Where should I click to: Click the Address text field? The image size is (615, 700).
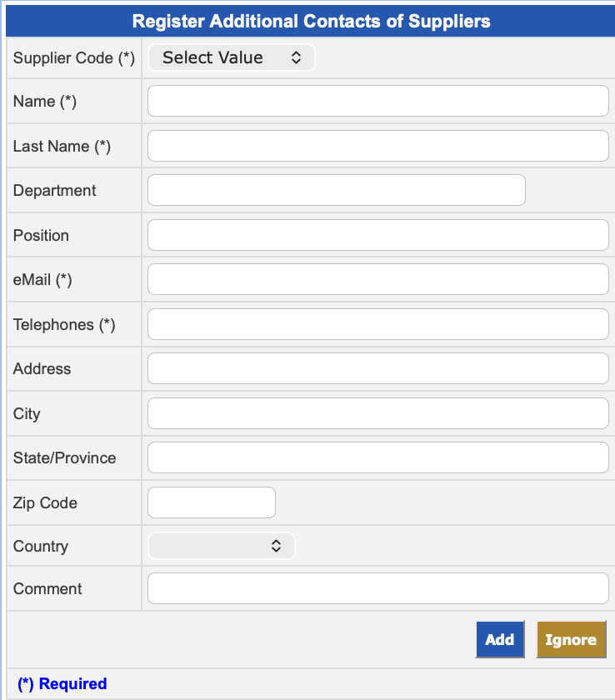click(x=377, y=368)
